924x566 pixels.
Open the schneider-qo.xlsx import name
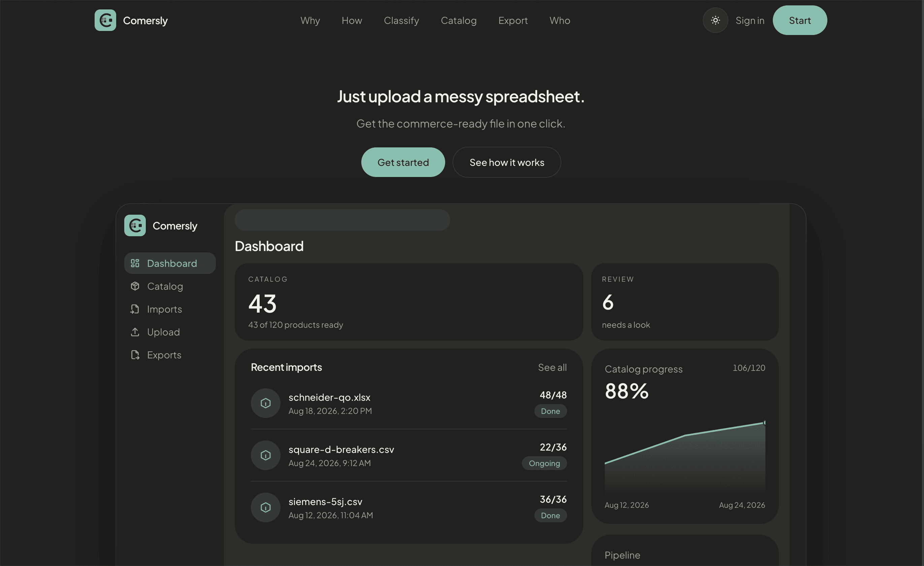point(329,397)
